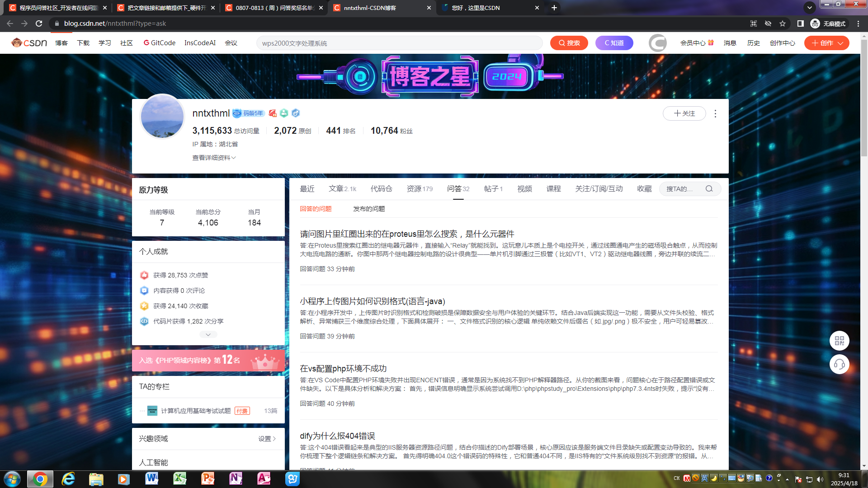Open InsCodeAI from the navbar
The width and height of the screenshot is (868, 488).
[200, 43]
